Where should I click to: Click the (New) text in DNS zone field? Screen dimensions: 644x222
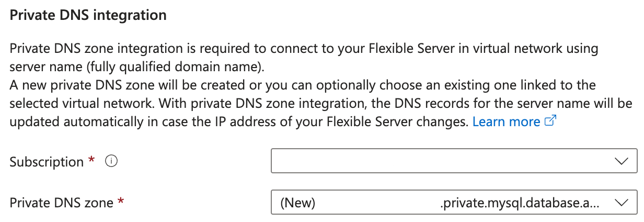point(297,203)
